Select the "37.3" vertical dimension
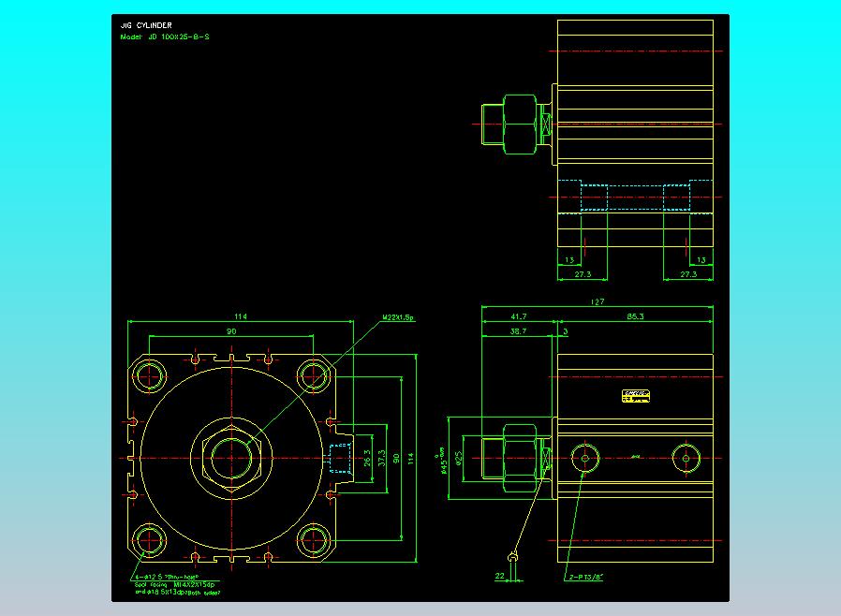The width and height of the screenshot is (841, 616). click(x=381, y=458)
